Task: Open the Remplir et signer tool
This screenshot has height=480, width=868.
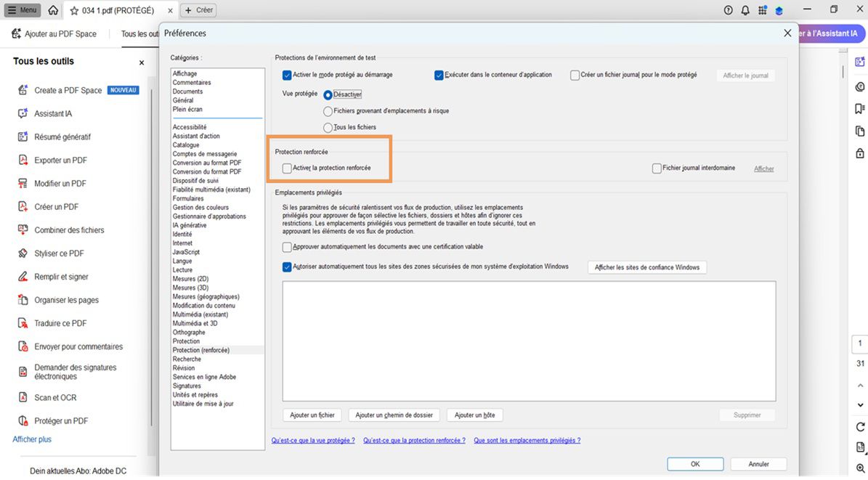Action: 52,276
